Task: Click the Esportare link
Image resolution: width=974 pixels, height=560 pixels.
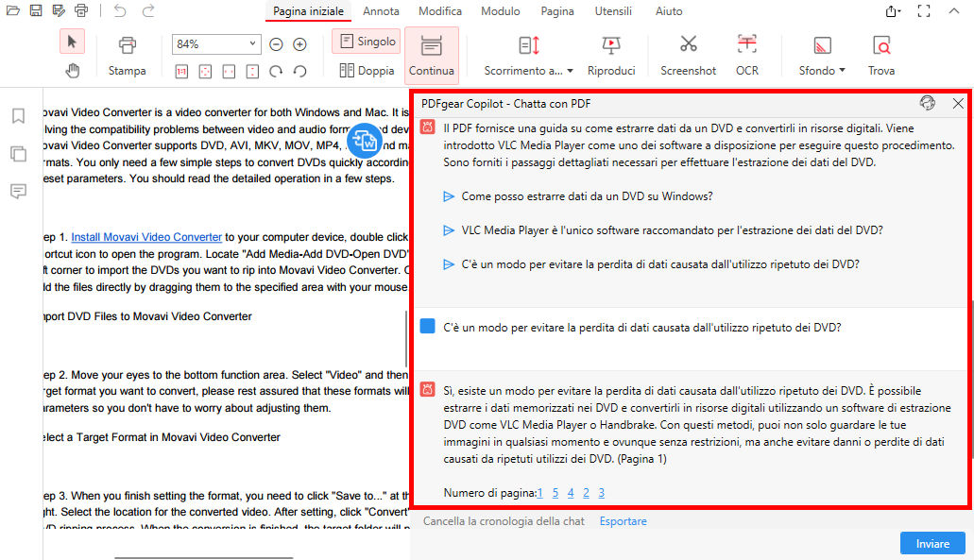Action: [623, 521]
